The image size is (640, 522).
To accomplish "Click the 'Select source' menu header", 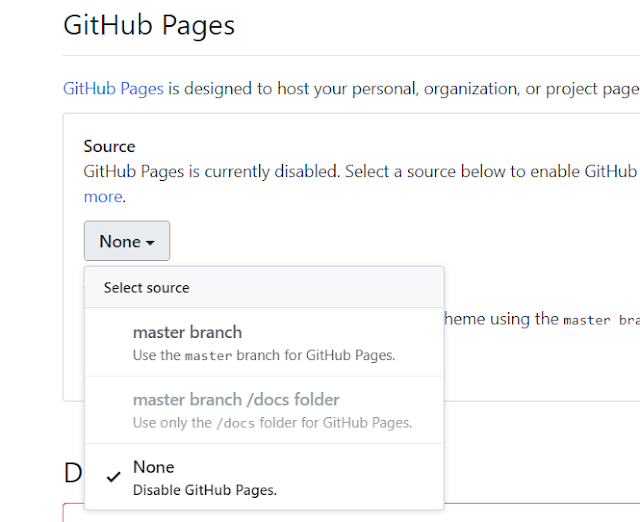I will [x=264, y=287].
